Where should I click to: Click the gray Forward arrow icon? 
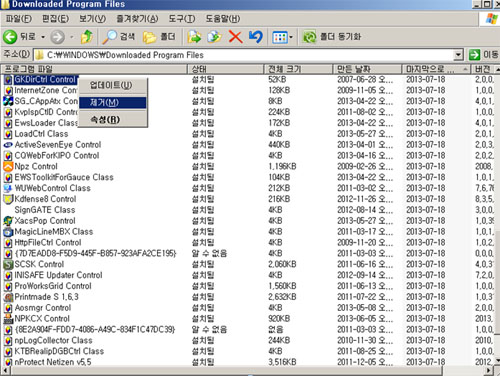[x=57, y=37]
